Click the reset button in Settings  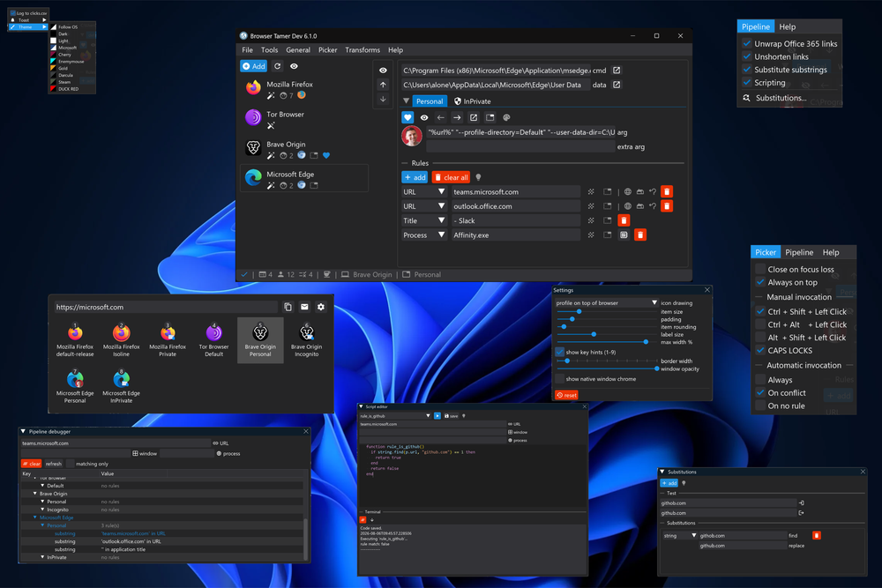tap(566, 395)
